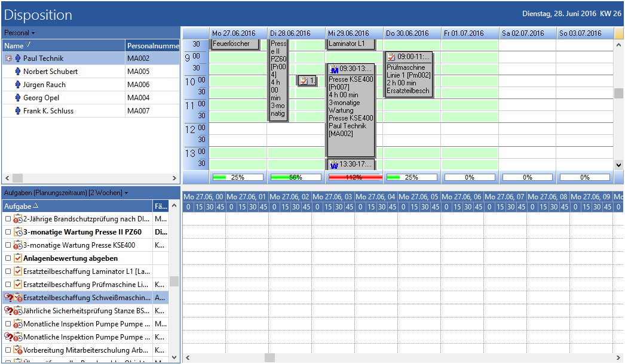Click the Fä... column header in tasks

pyautogui.click(x=161, y=206)
